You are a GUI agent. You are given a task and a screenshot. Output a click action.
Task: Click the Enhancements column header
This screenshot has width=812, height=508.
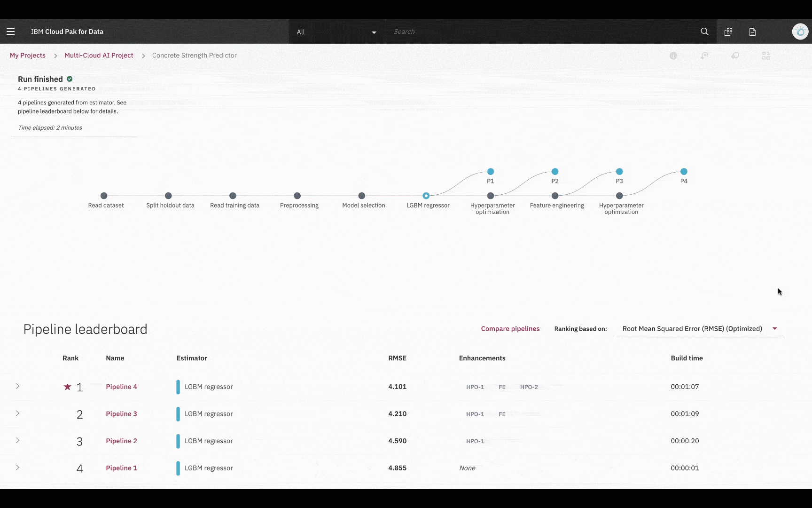coord(482,358)
